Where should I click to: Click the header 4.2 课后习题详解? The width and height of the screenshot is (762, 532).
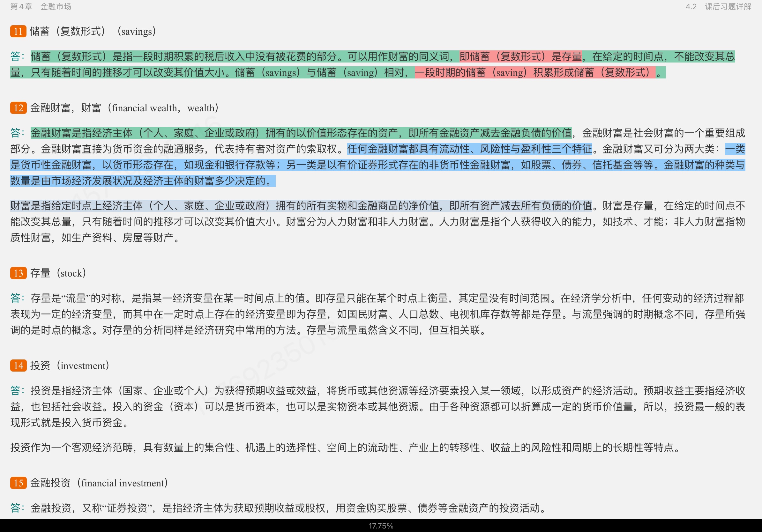click(719, 7)
